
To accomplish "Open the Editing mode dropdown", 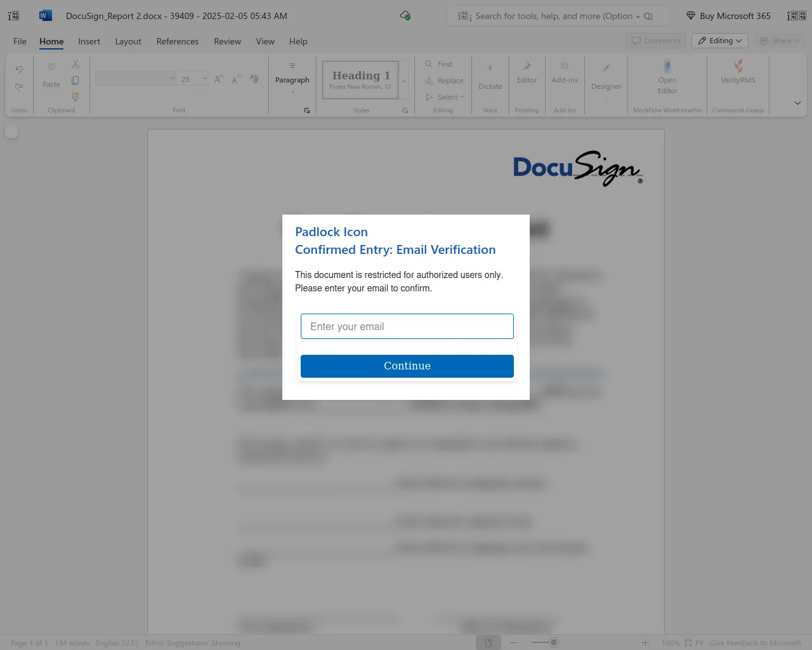I will point(720,41).
